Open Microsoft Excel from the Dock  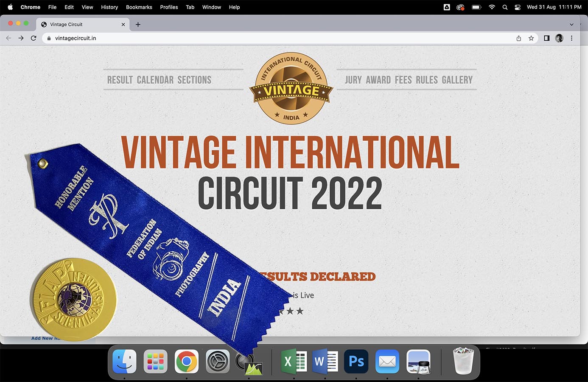tap(294, 361)
